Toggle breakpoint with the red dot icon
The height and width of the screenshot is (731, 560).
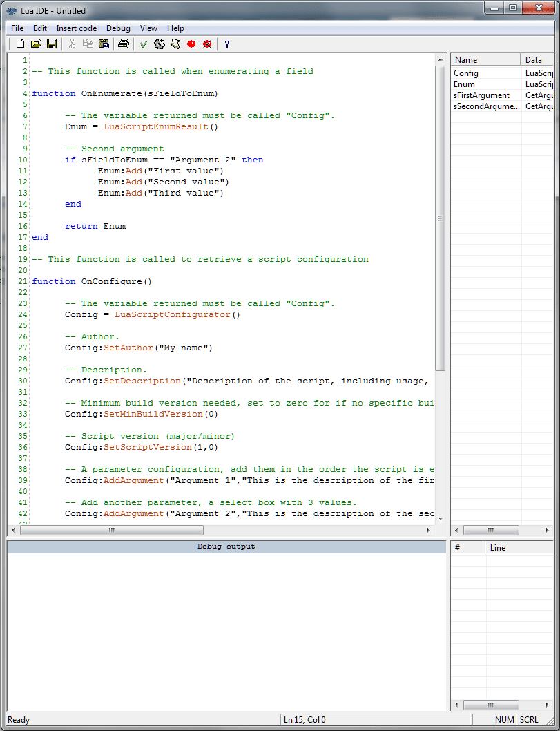click(x=191, y=44)
